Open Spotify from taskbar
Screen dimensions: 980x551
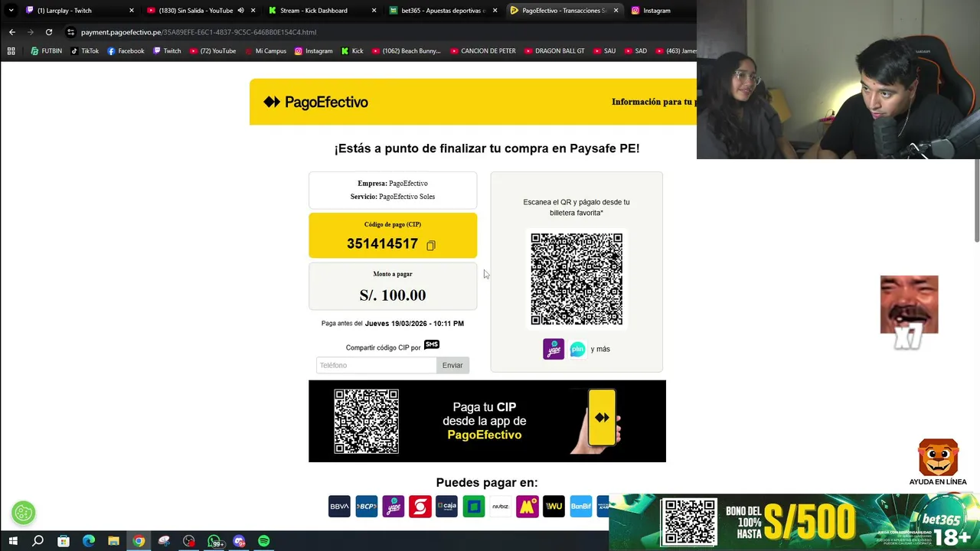pyautogui.click(x=263, y=541)
